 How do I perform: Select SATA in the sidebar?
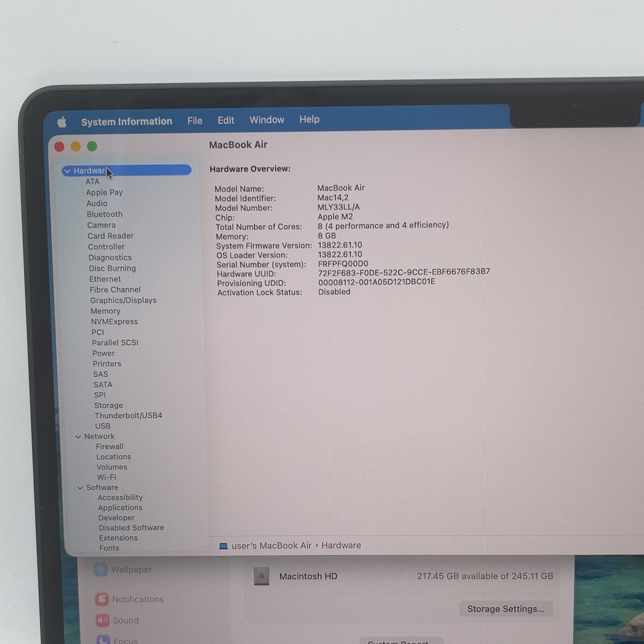point(103,385)
